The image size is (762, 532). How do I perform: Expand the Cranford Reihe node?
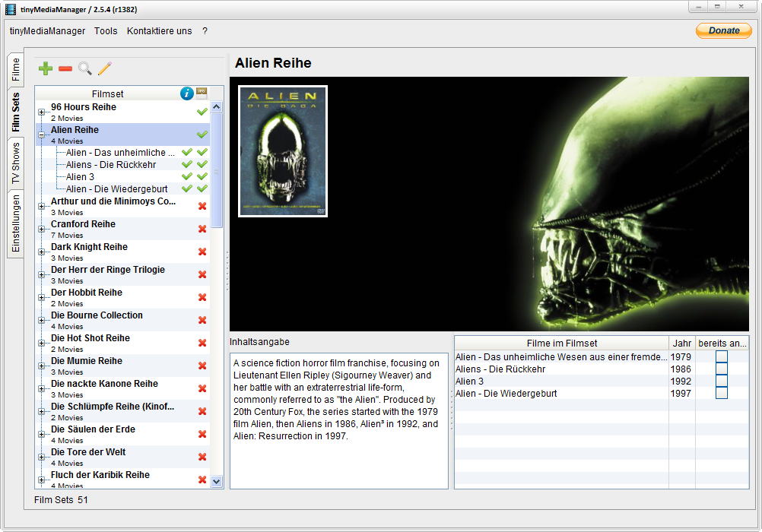[42, 230]
